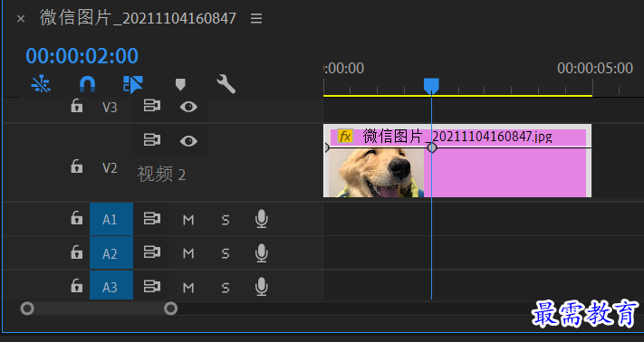
Task: Enable voice-over record on A1
Action: [262, 219]
